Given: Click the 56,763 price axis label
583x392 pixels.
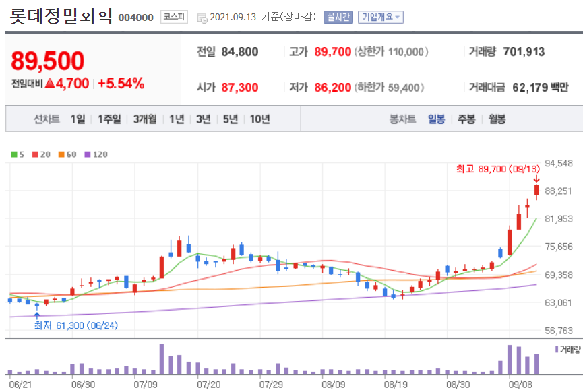Looking at the screenshot, I should 559,330.
